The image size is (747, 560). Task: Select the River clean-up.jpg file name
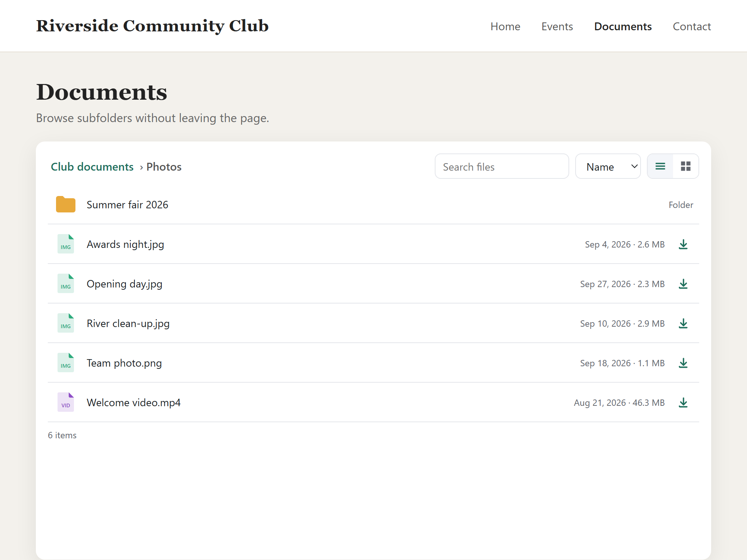(128, 324)
